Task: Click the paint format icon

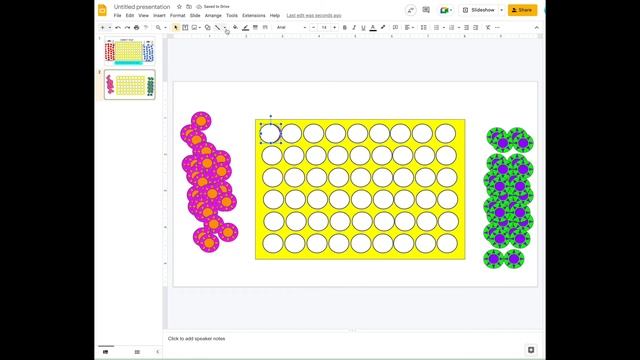Action: [x=146, y=27]
